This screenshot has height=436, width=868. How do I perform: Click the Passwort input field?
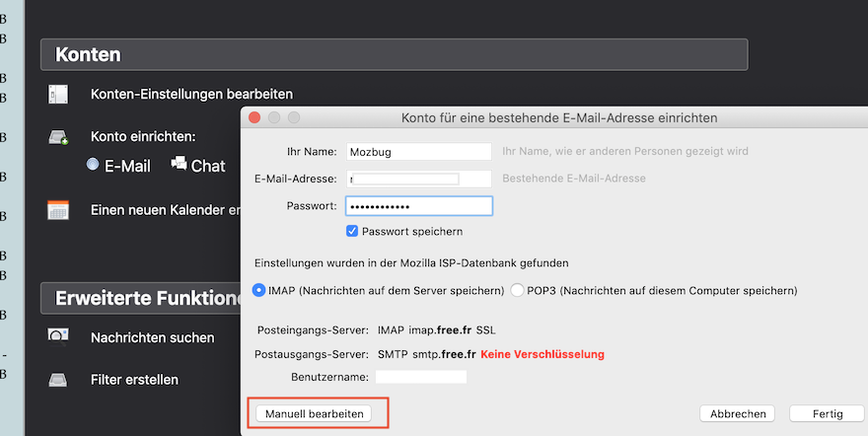(417, 206)
